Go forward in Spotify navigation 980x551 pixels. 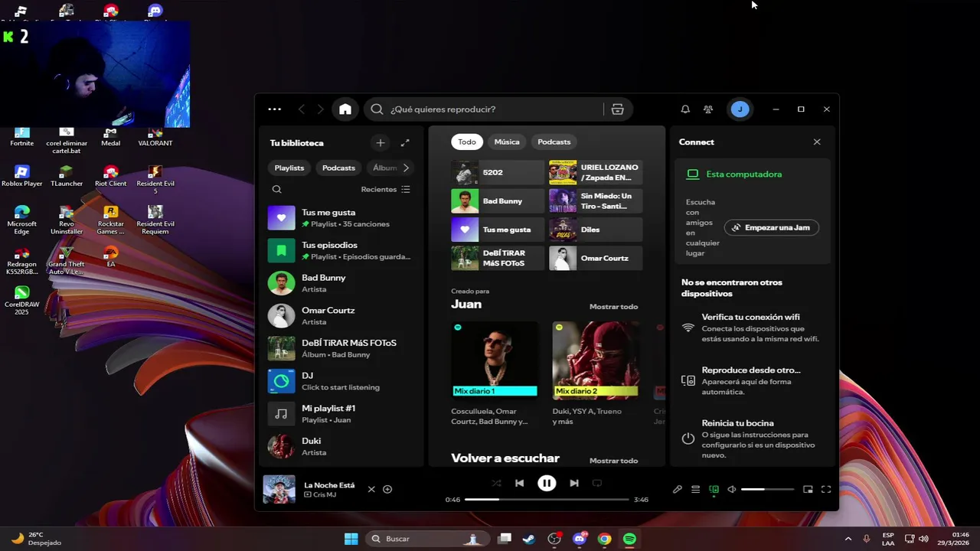[320, 109]
